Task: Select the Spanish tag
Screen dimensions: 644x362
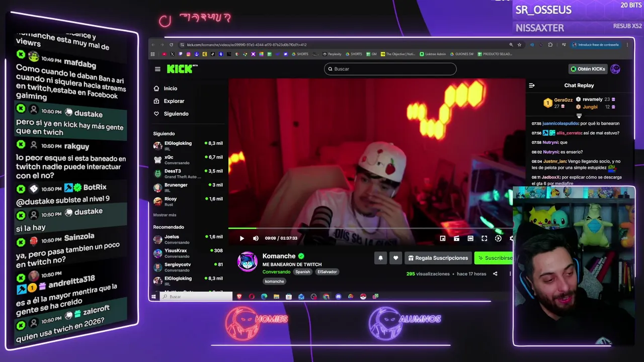Action: tap(302, 272)
